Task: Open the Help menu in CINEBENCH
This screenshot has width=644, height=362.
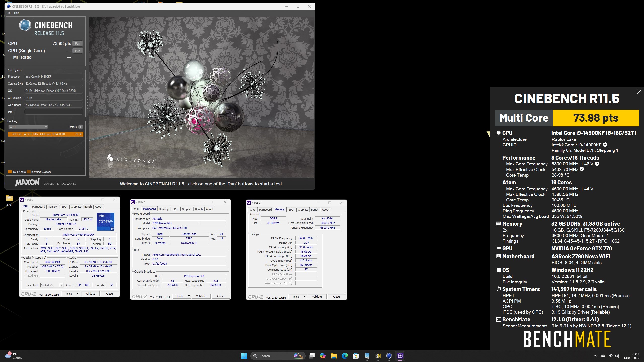Action: point(17,13)
